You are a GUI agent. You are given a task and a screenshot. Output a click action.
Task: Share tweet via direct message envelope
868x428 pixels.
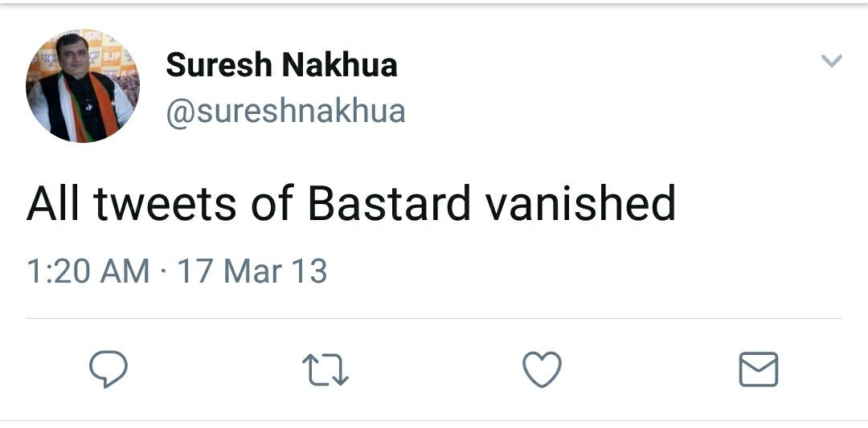(758, 369)
